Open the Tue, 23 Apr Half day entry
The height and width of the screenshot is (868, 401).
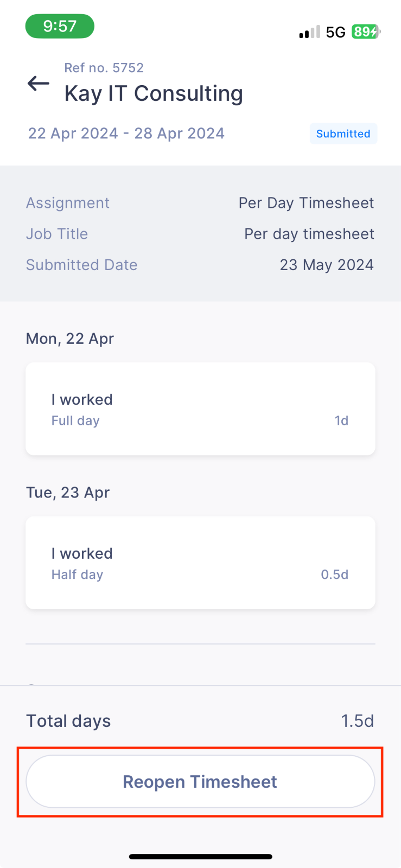[x=200, y=563]
